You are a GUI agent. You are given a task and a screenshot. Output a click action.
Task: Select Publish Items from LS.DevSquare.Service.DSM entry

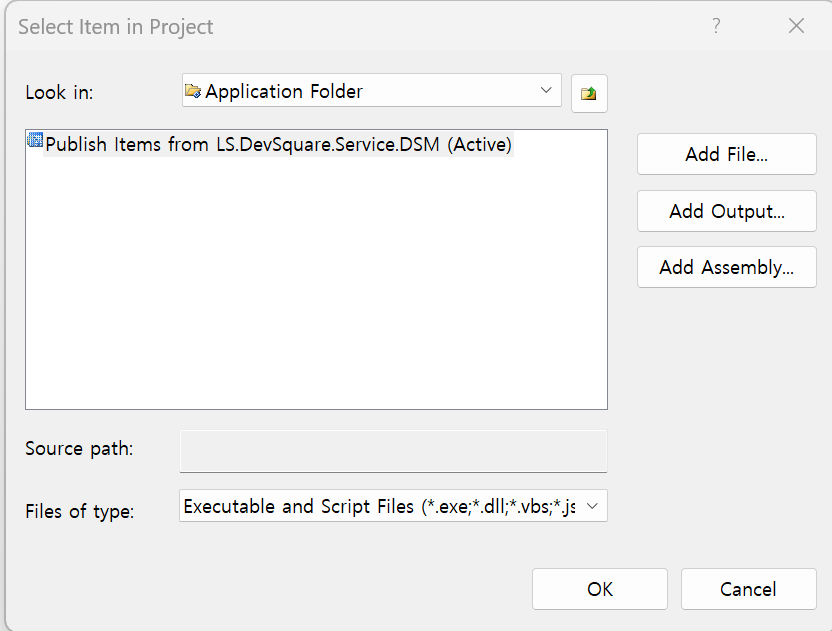(279, 144)
